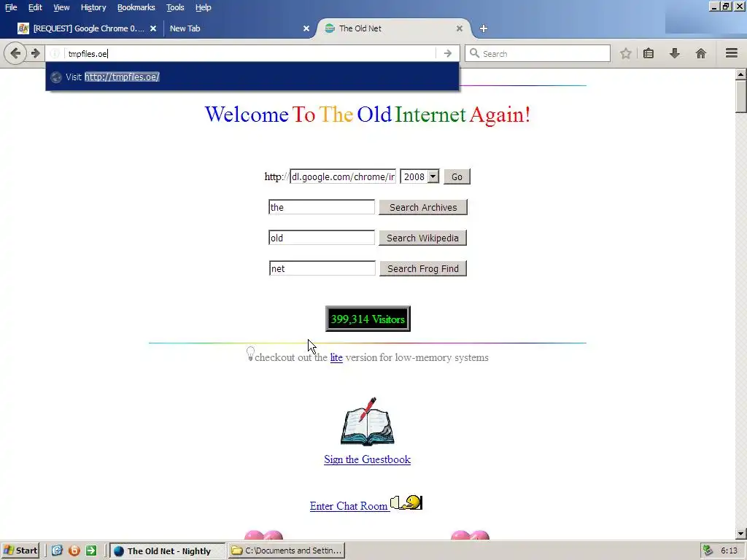Viewport: 747px width, 560px height.
Task: Open the File menu
Action: point(11,7)
